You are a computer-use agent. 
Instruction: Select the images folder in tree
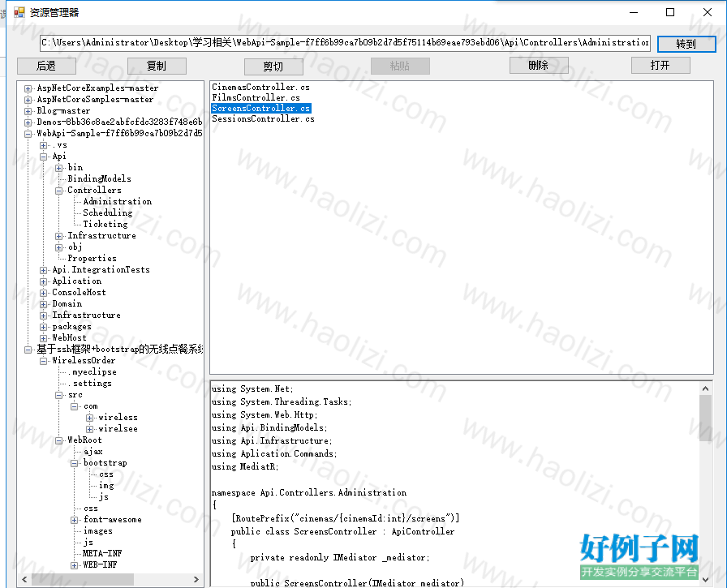tap(98, 531)
